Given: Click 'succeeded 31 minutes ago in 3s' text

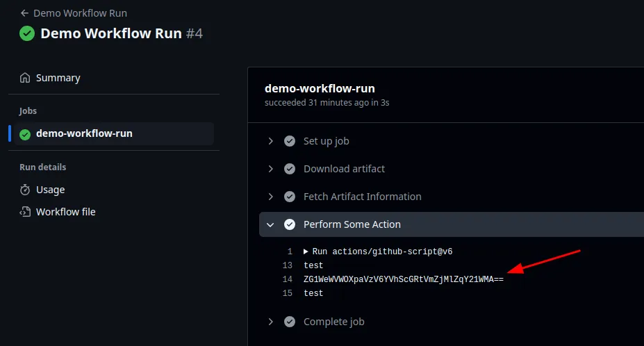Looking at the screenshot, I should (327, 103).
